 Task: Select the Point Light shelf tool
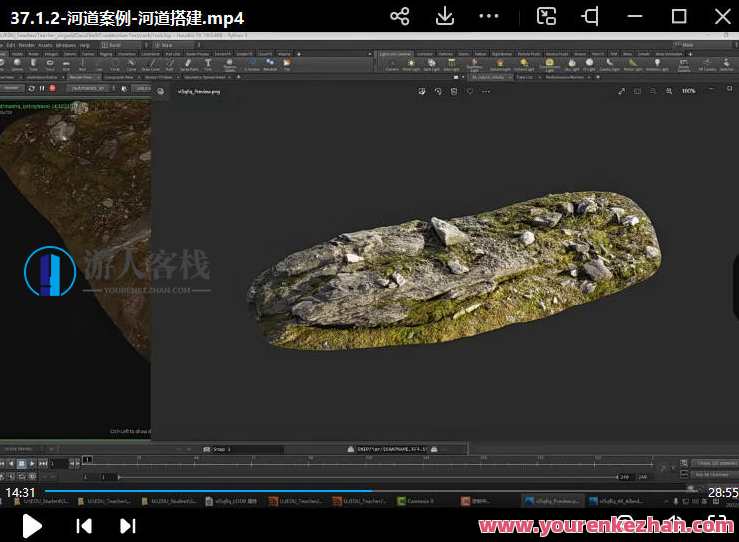click(x=411, y=64)
